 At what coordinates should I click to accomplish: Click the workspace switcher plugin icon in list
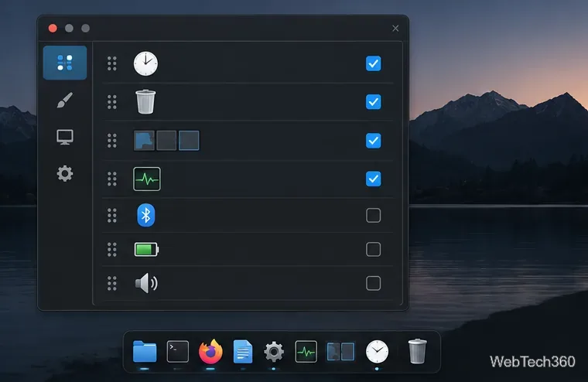[166, 141]
